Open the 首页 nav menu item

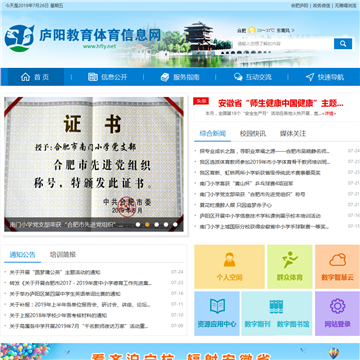coord(36,77)
